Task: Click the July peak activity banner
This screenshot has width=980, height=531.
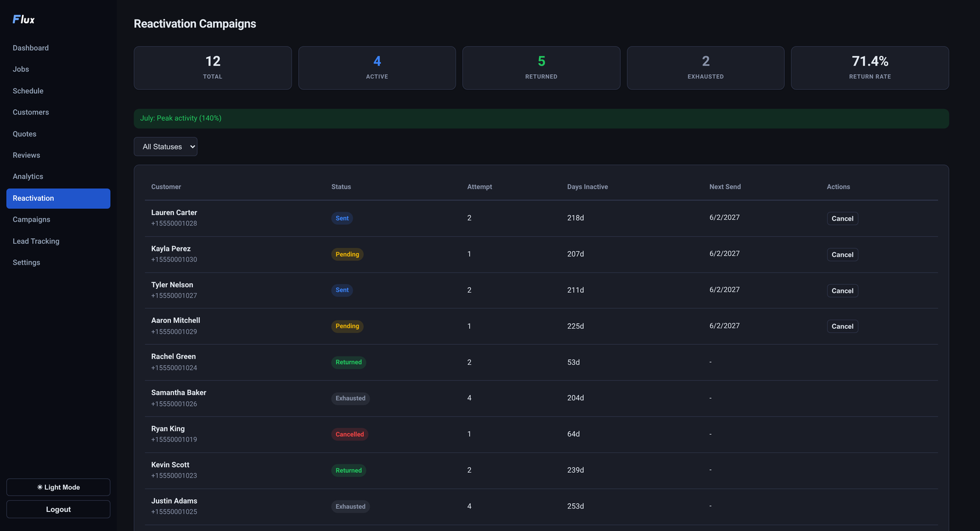Action: [541, 119]
